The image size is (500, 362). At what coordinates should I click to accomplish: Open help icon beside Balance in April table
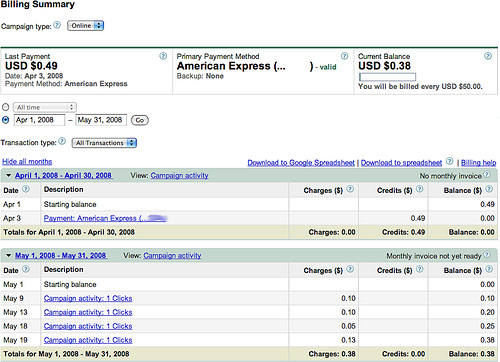click(489, 189)
